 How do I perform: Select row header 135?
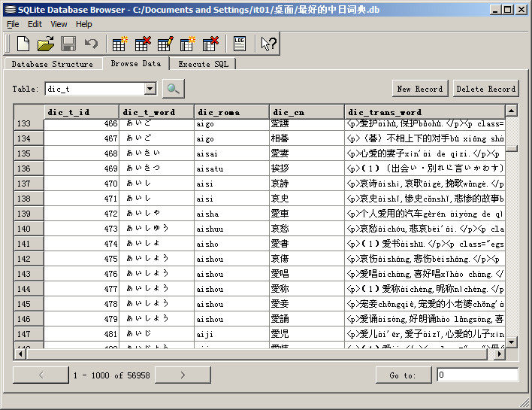29,153
